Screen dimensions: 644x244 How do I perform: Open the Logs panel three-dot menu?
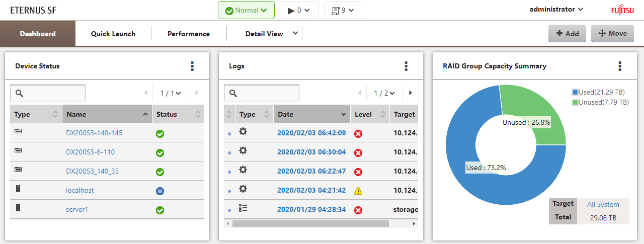click(406, 66)
